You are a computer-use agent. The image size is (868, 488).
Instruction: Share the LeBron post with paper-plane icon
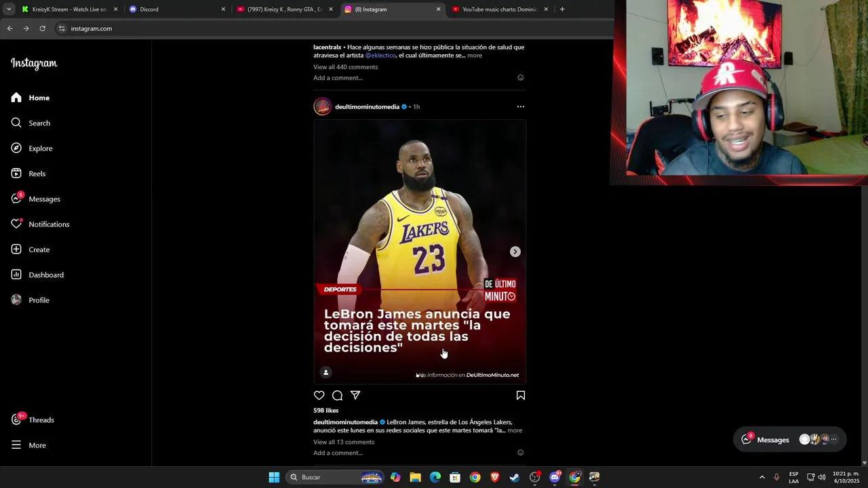pos(355,395)
